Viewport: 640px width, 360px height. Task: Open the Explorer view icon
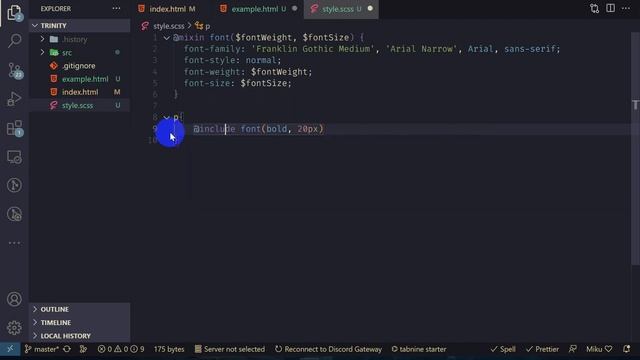tap(14, 12)
